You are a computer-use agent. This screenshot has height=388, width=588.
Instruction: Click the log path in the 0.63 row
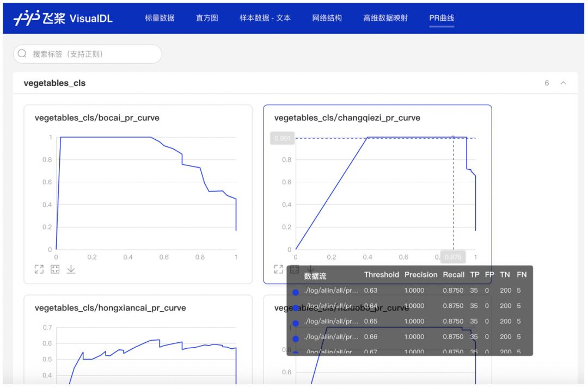331,291
